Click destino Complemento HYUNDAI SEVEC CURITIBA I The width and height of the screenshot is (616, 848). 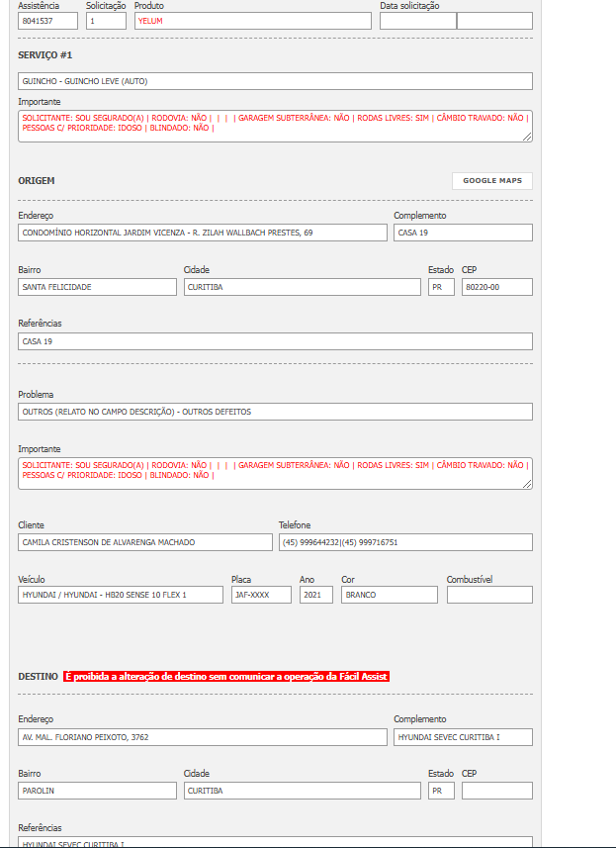coord(463,737)
